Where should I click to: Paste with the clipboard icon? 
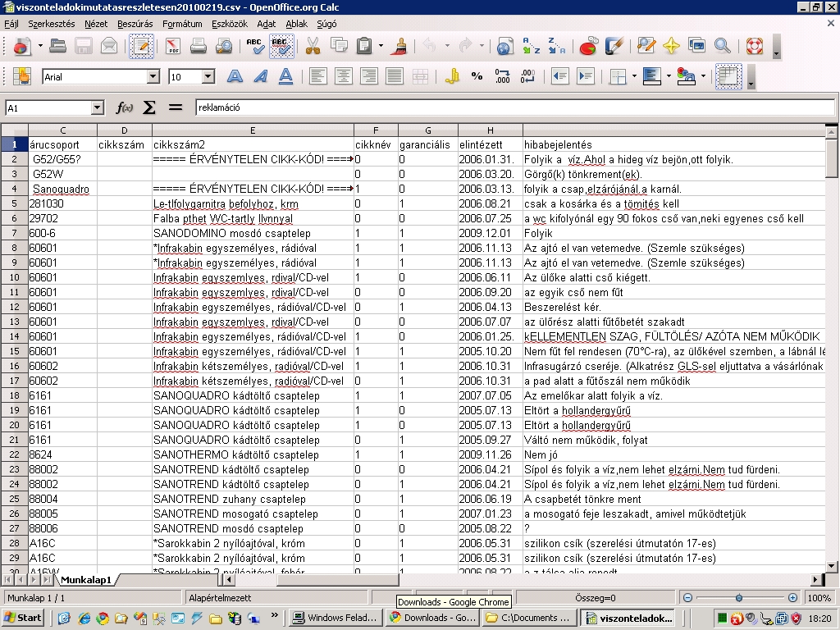364,47
